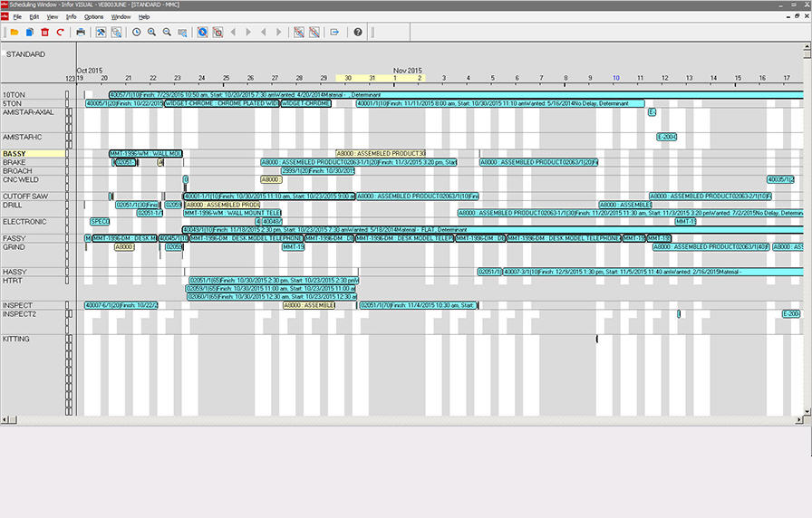Select the INSPECT2 resource label
Image resolution: width=812 pixels, height=518 pixels.
[x=19, y=313]
